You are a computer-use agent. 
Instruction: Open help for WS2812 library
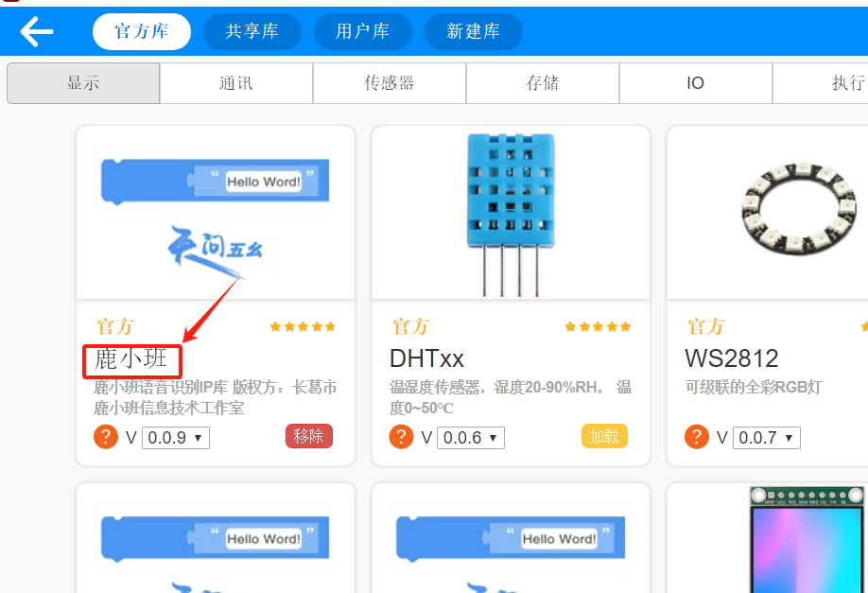point(697,437)
